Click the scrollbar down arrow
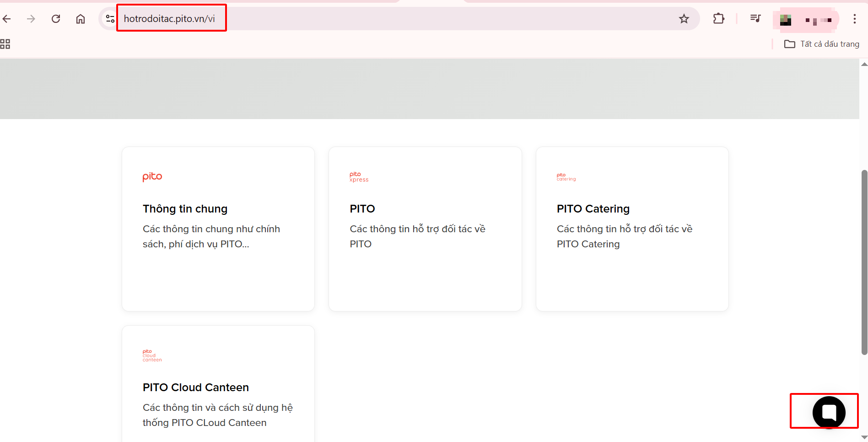 (x=864, y=437)
